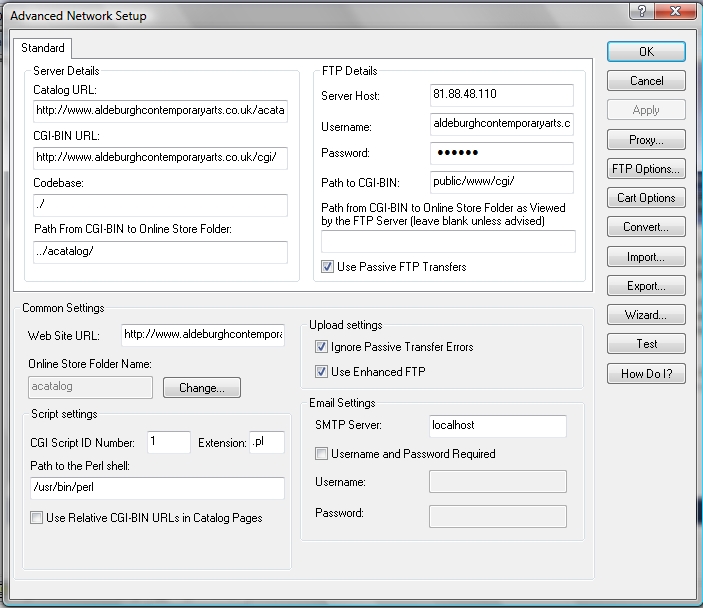
Task: Open FTP Options dialog
Action: [x=646, y=169]
